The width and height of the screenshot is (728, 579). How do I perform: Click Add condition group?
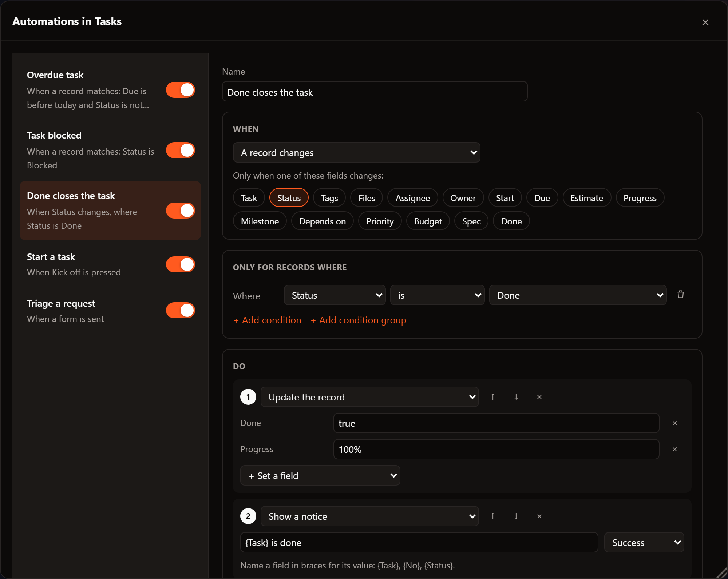[x=359, y=320]
